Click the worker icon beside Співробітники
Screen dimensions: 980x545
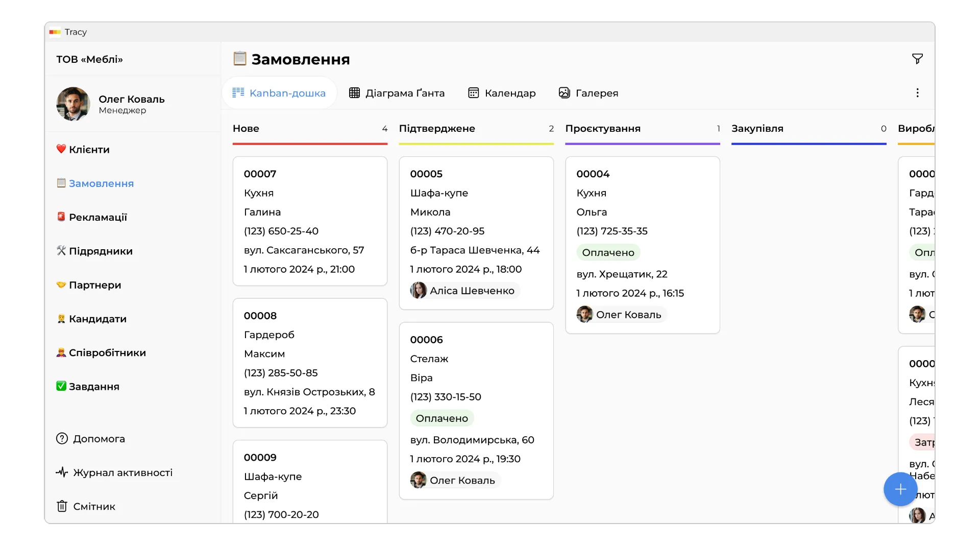(61, 352)
